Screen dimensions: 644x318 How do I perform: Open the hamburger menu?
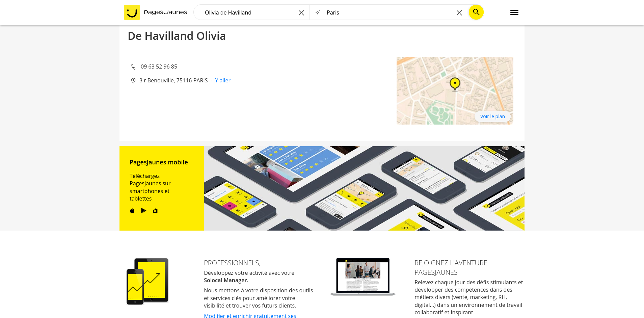[514, 12]
